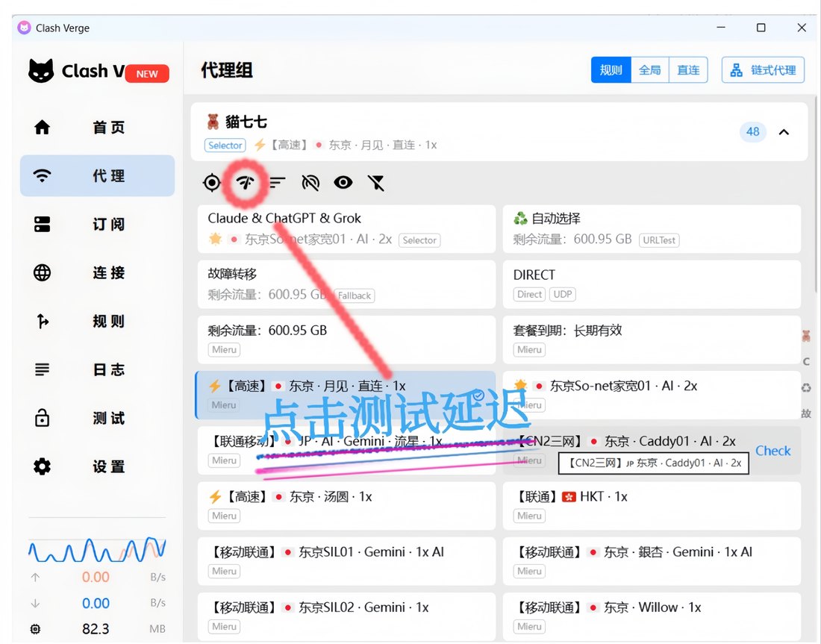The width and height of the screenshot is (821, 644).
Task: Select the 自动选择 URLTest card
Action: tap(652, 229)
